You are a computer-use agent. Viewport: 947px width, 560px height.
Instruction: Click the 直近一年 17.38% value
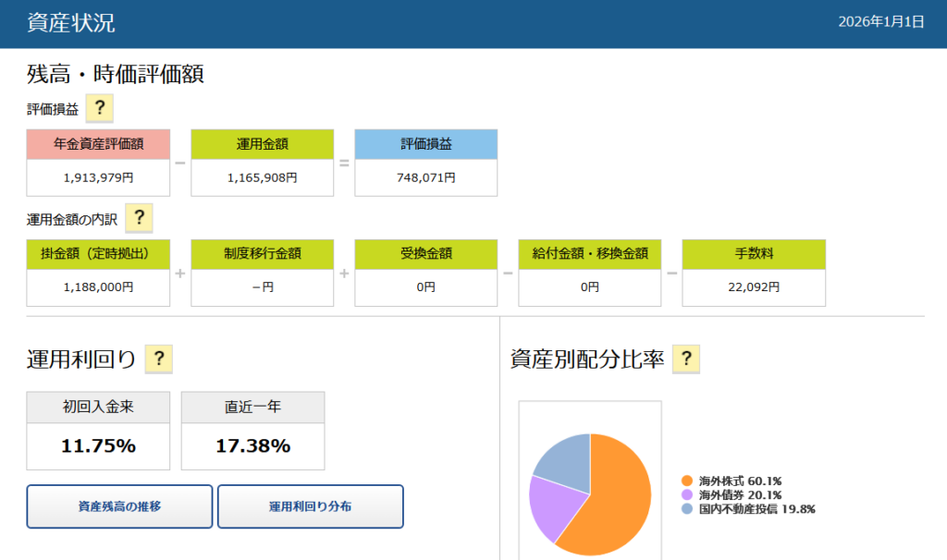tap(252, 446)
